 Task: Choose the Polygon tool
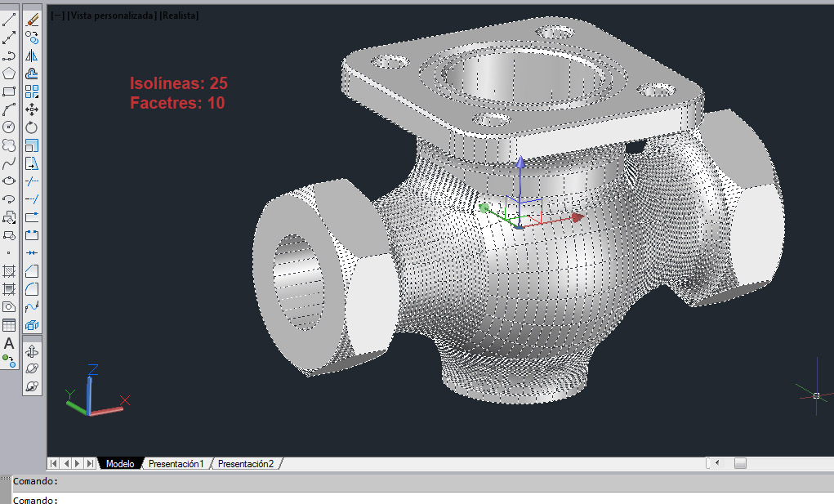tap(9, 74)
